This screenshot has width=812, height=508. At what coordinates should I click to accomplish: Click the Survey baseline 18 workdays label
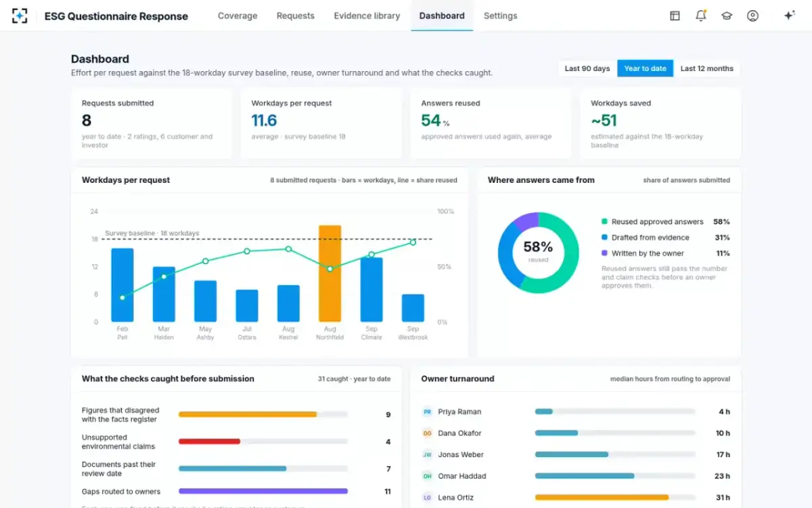[x=152, y=233]
